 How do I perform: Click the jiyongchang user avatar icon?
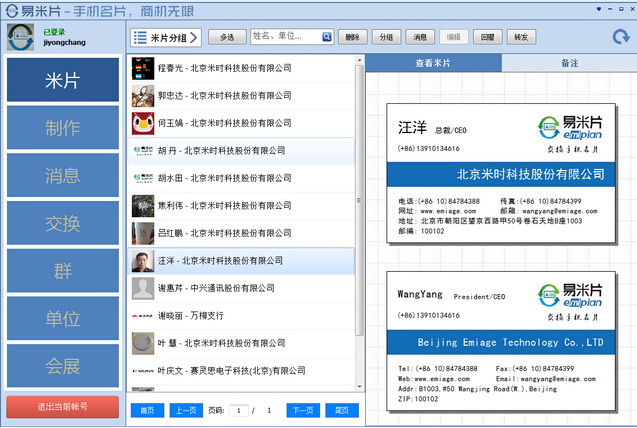point(20,37)
